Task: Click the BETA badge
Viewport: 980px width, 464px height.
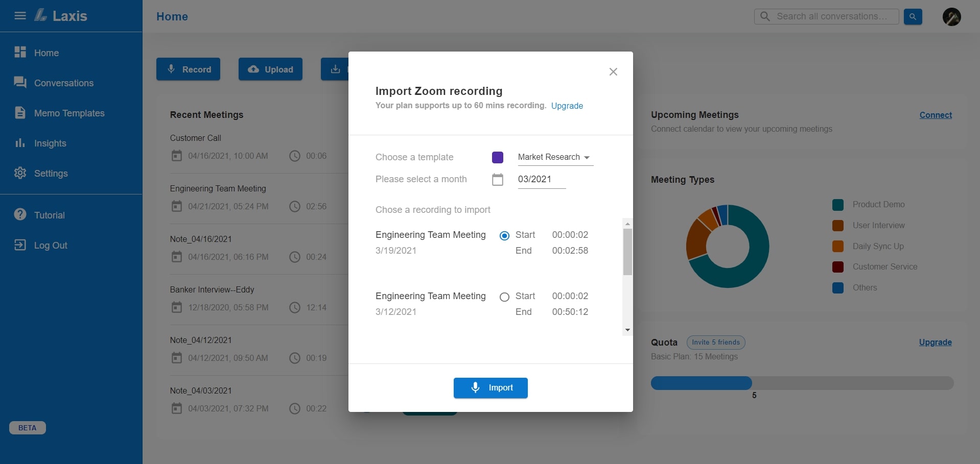Action: coord(28,428)
